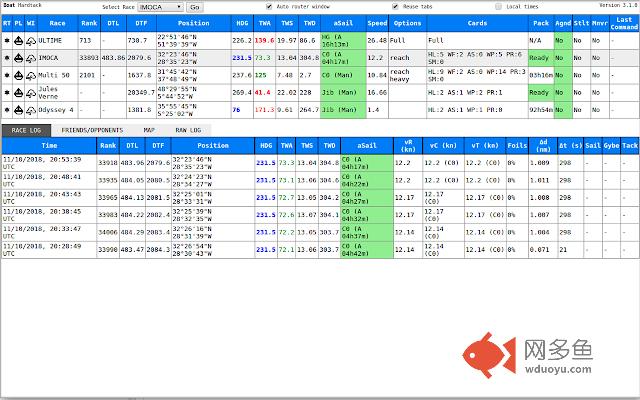Click the Position header in top table

193,23
